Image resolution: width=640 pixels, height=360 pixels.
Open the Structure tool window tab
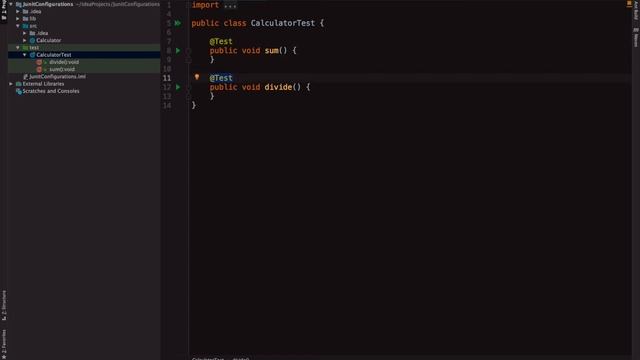pos(4,305)
